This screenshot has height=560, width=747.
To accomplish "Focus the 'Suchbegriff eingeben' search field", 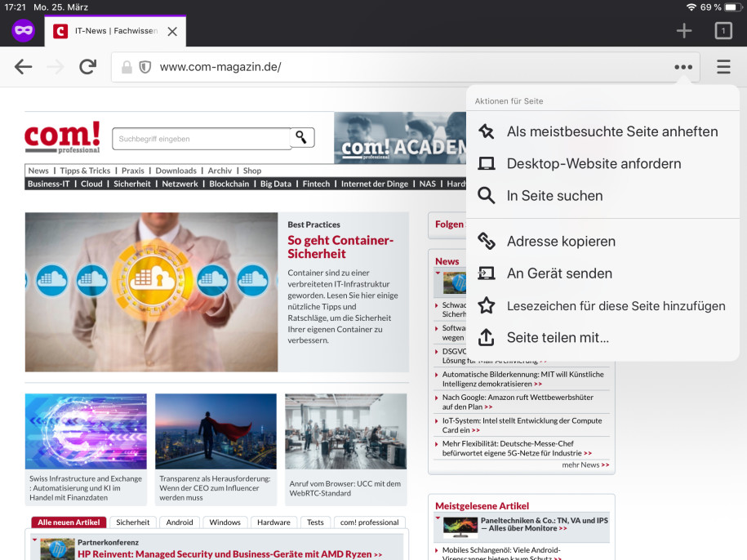I will click(x=201, y=139).
